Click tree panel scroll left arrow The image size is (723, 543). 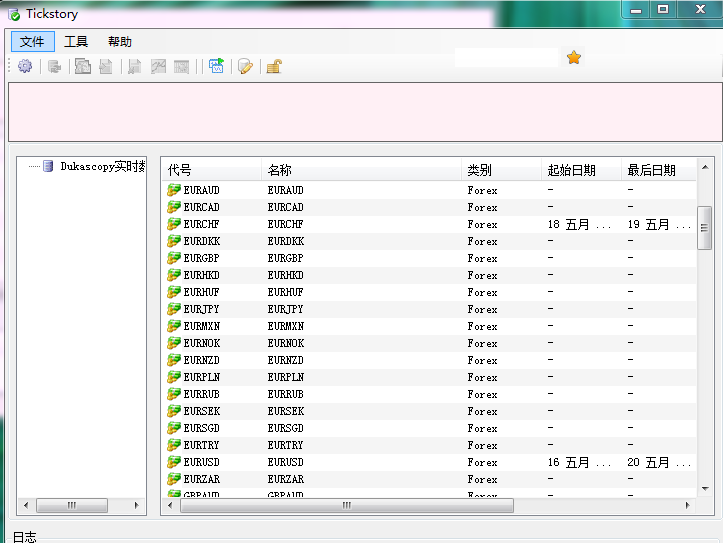tap(26, 505)
